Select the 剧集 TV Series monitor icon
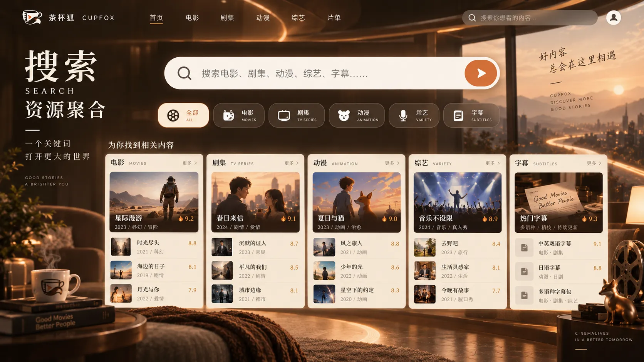644x362 pixels. click(284, 115)
